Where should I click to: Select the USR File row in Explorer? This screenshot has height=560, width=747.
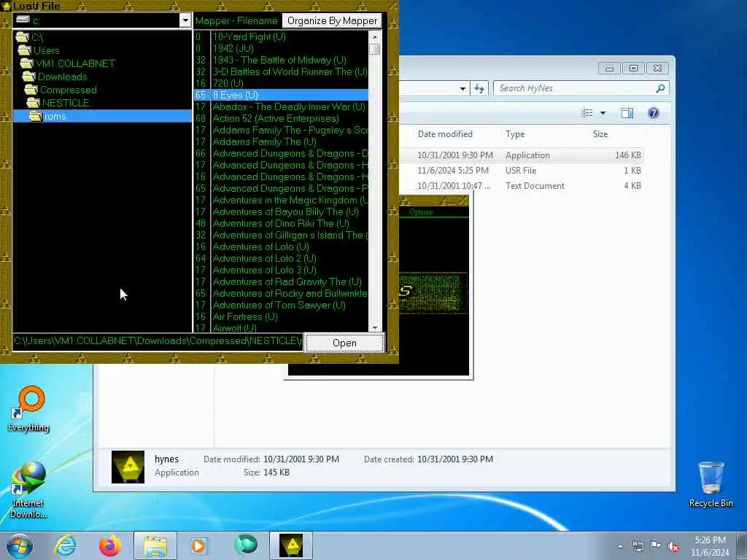[x=522, y=171]
